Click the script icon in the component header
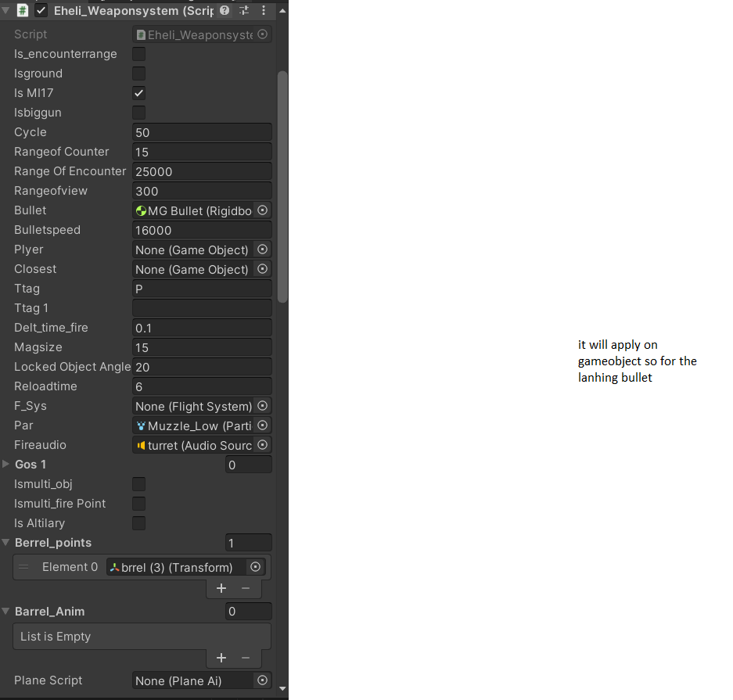 [22, 10]
